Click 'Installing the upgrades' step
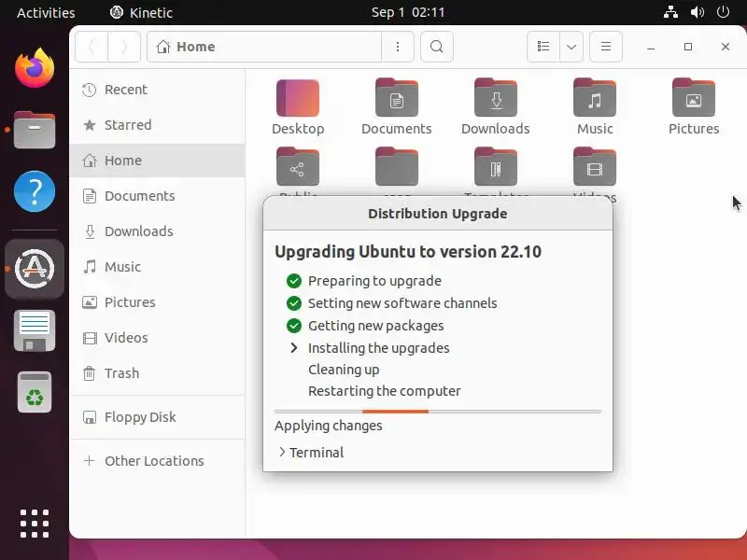 pyautogui.click(x=379, y=348)
